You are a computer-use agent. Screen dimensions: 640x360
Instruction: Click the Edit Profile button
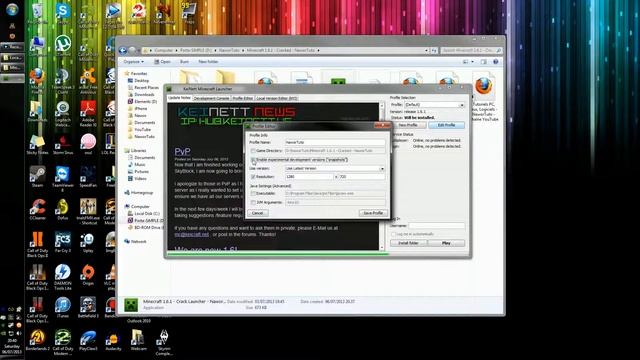[447, 125]
